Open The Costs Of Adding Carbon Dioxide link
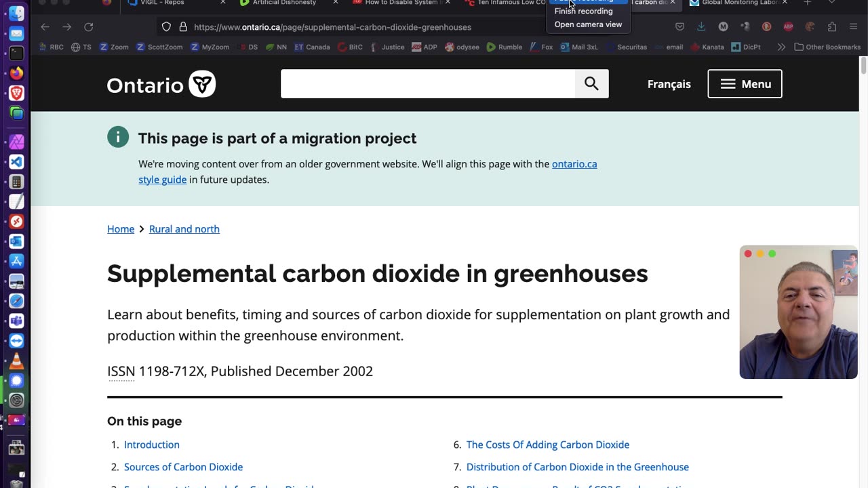The image size is (868, 488). pos(548,445)
